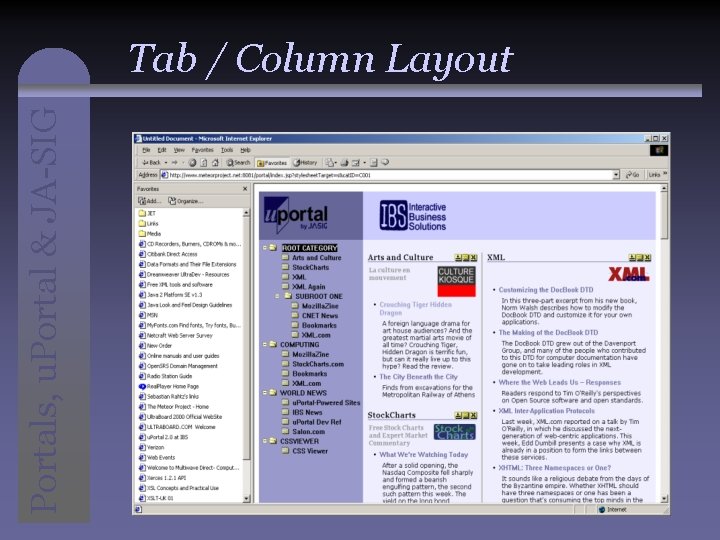This screenshot has height=540, width=720.
Task: Open the Help menu
Action: coord(245,150)
